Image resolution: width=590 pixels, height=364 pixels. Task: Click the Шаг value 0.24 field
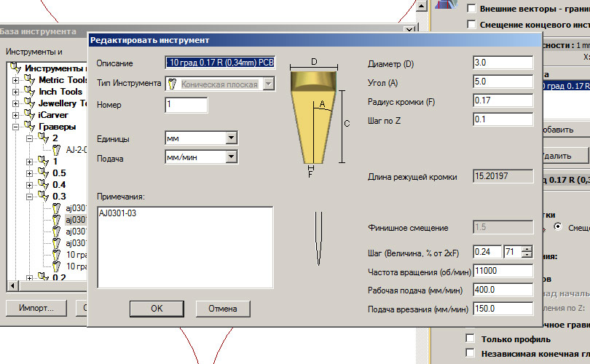pos(487,252)
